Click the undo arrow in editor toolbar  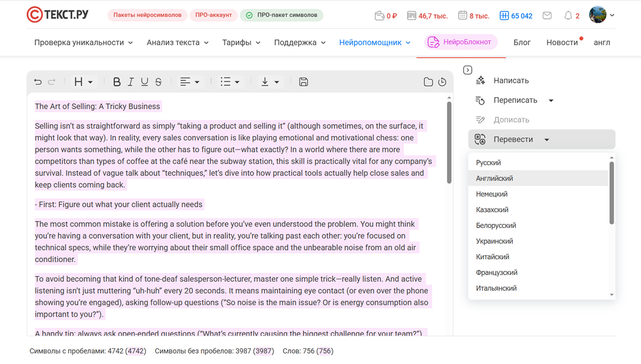(38, 82)
